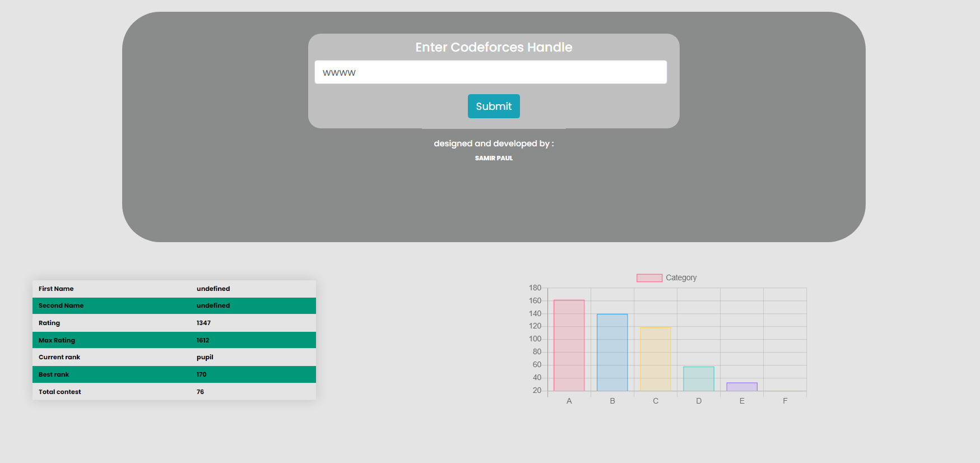Click the best rank value 170

[202, 374]
